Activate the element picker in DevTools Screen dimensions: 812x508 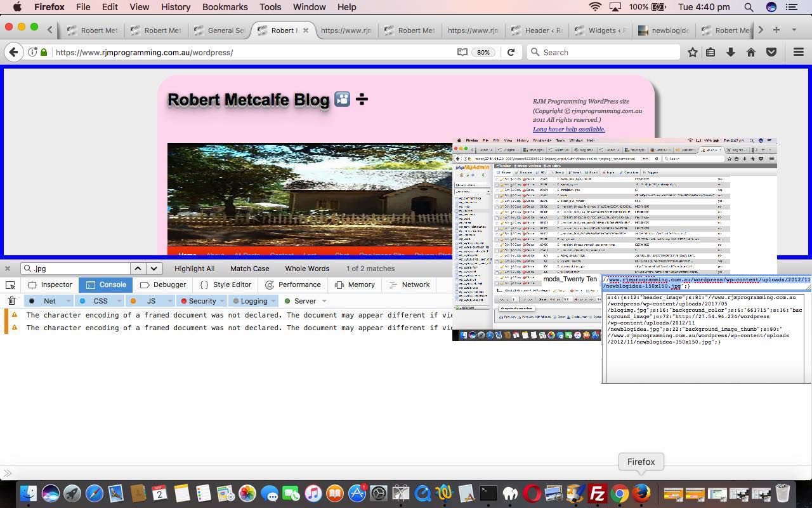click(x=10, y=285)
